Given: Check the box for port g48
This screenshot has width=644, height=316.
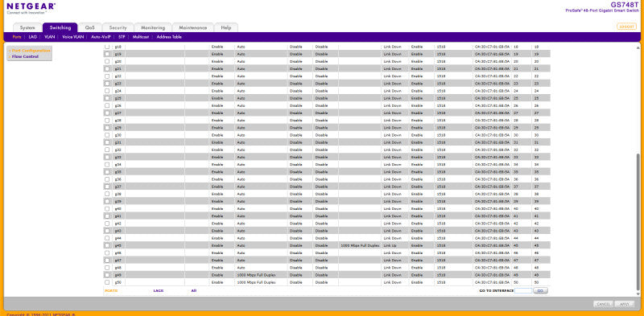Looking at the screenshot, I should click(107, 268).
